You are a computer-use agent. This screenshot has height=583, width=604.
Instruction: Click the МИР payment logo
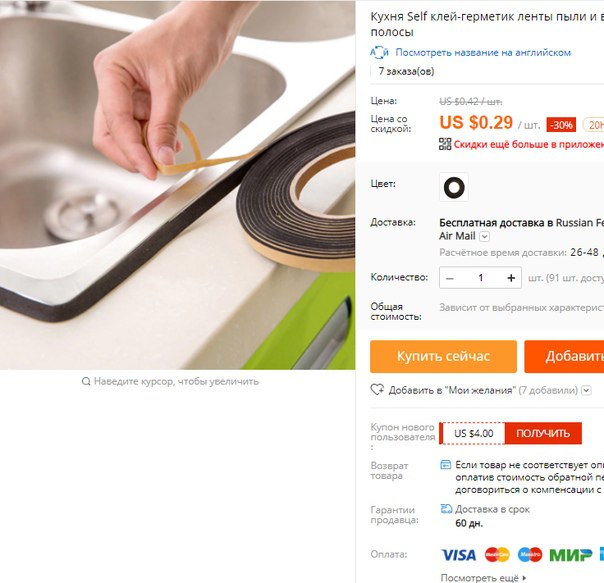[x=570, y=555]
